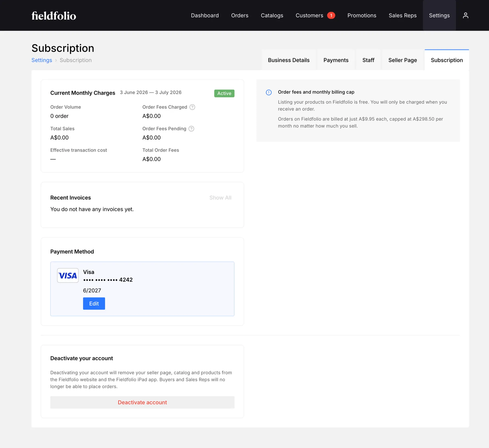
Task: Open the Promotions section
Action: point(362,15)
